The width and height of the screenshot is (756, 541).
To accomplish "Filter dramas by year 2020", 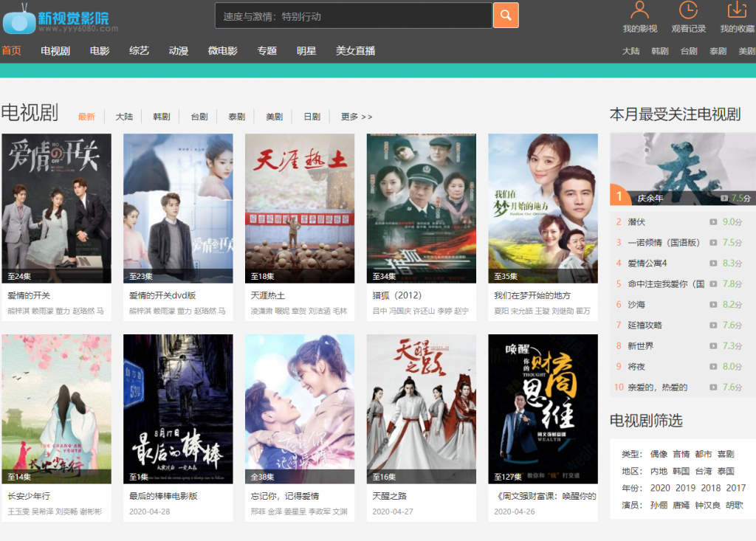I will click(x=659, y=488).
